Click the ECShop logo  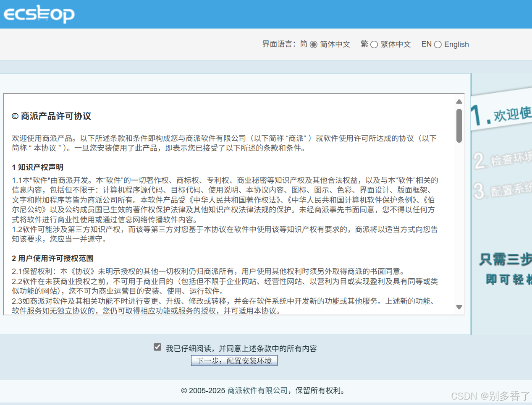(39, 14)
